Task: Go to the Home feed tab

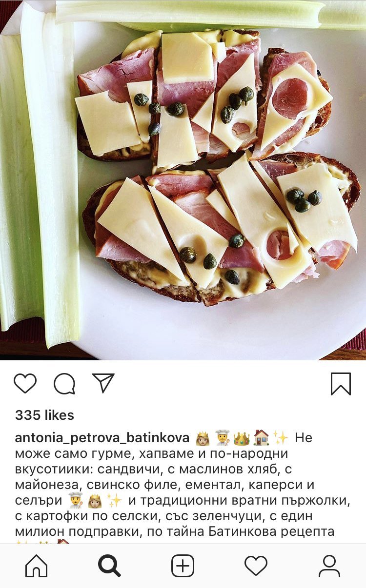Action: [37, 566]
